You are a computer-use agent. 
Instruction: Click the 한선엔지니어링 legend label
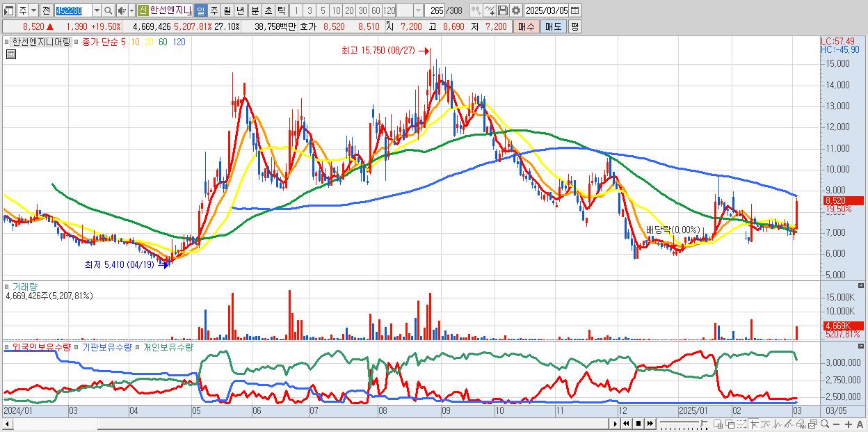tap(40, 42)
